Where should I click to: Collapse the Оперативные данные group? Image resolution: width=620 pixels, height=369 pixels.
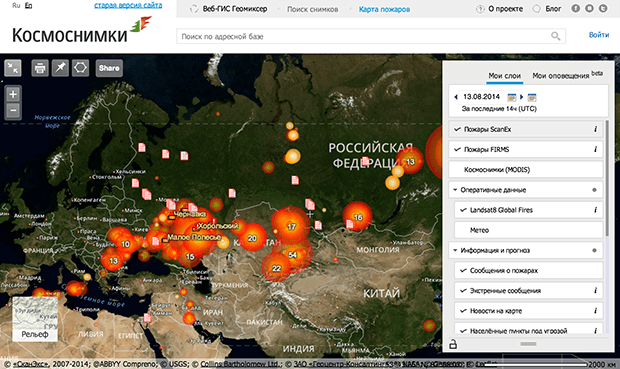(455, 190)
